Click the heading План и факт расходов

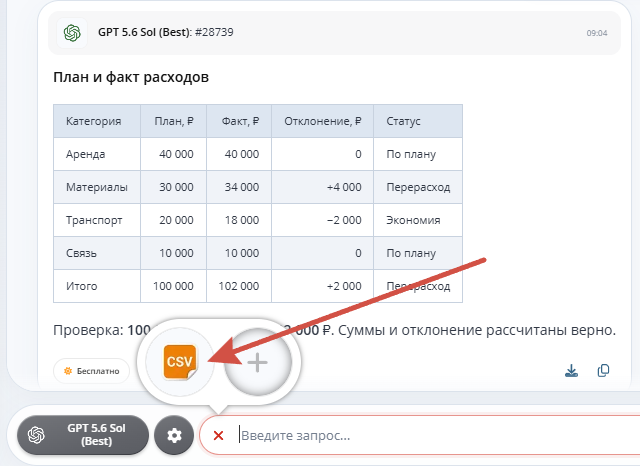[x=131, y=77]
